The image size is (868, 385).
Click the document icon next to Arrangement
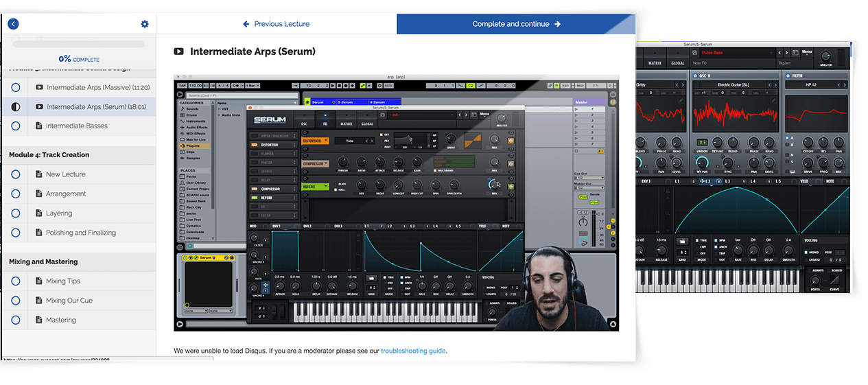tap(39, 194)
